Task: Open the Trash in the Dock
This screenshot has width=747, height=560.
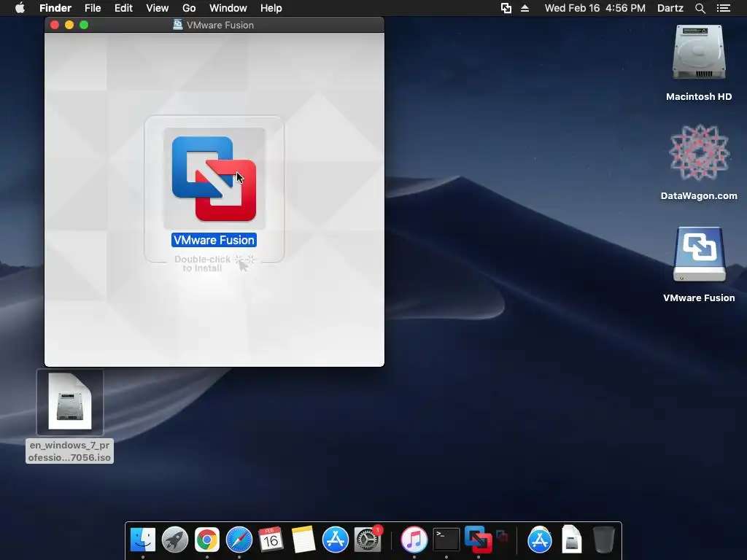Action: (x=603, y=540)
